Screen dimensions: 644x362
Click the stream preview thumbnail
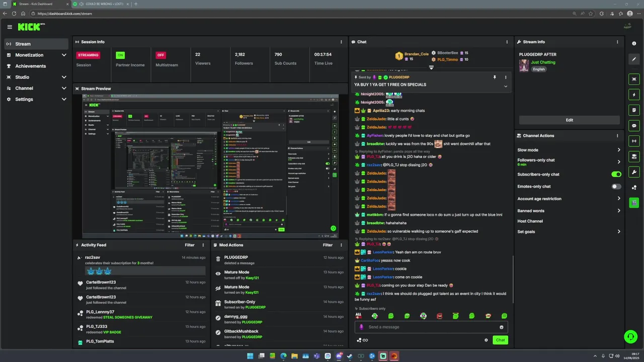tap(210, 166)
